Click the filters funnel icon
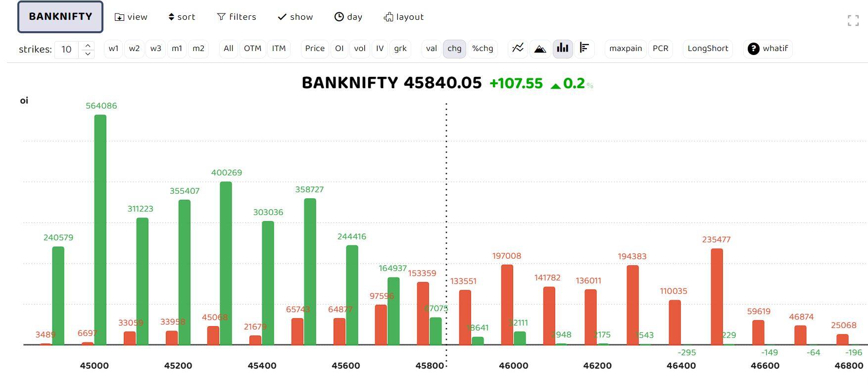This screenshot has width=868, height=385. click(221, 17)
